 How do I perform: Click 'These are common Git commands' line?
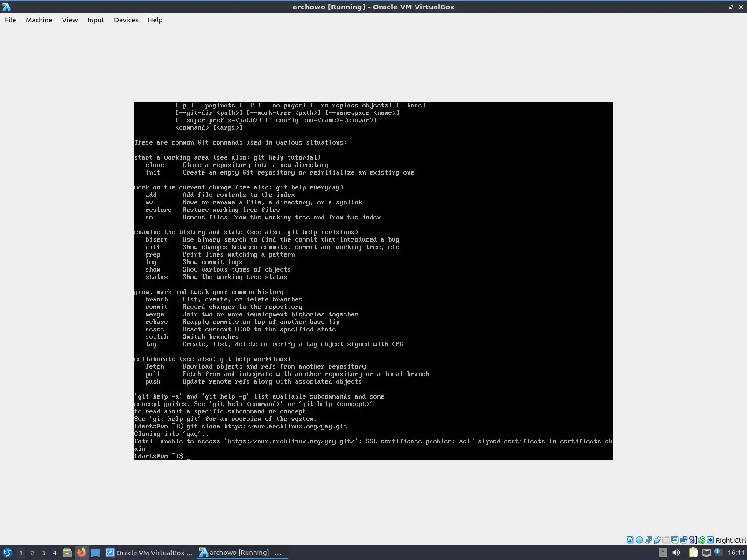point(241,142)
